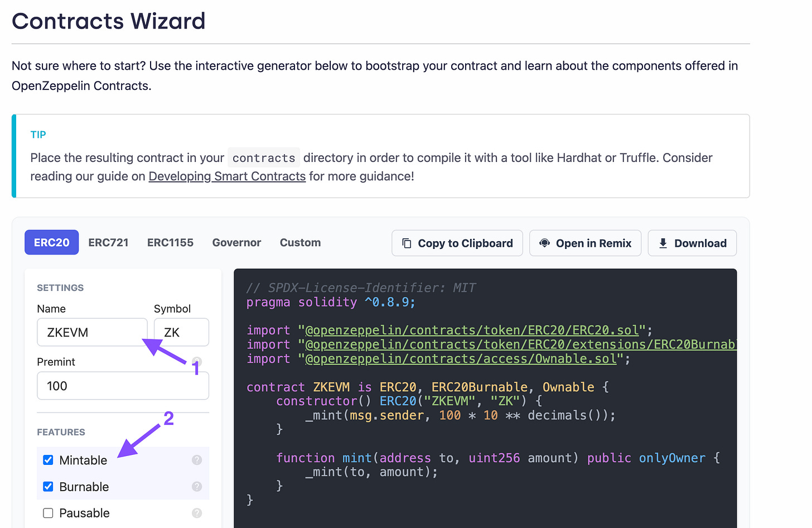This screenshot has height=528, width=812.
Task: Click the Symbol field containing ZK
Action: (181, 332)
